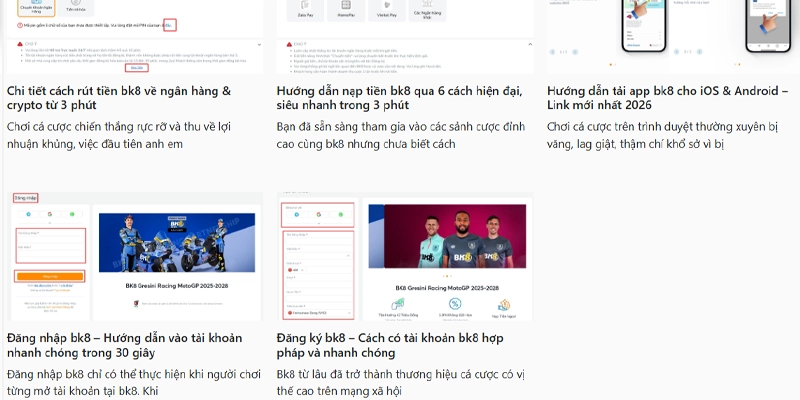800x400 pixels.
Task: Click the app download thumbnail showing phones
Action: click(673, 37)
